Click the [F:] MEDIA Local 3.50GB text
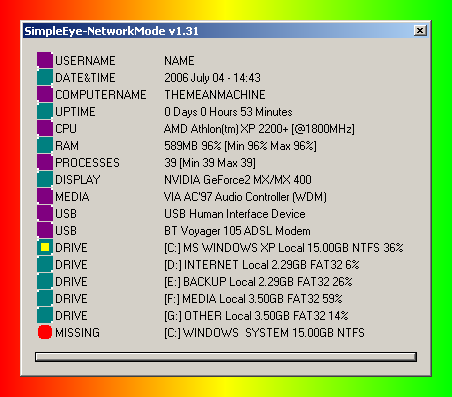 point(253,299)
